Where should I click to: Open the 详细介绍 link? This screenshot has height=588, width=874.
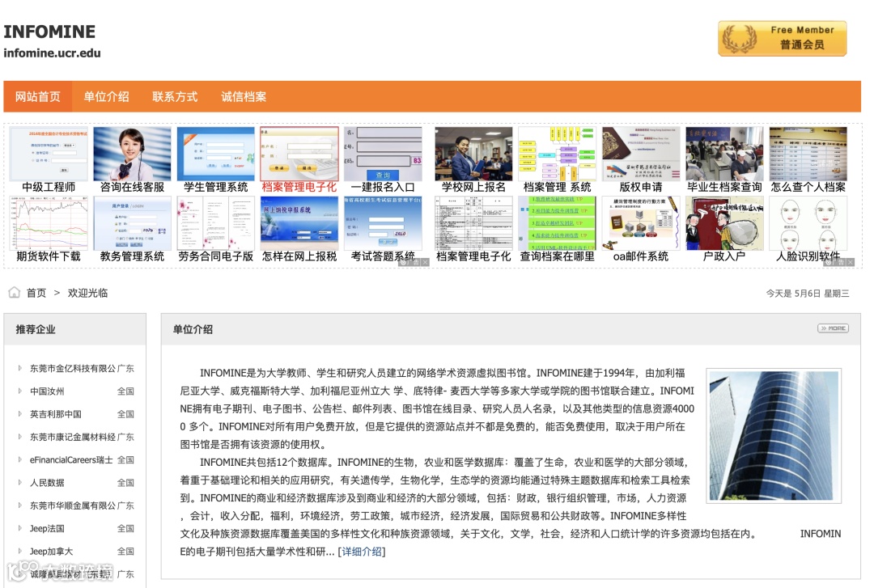362,552
